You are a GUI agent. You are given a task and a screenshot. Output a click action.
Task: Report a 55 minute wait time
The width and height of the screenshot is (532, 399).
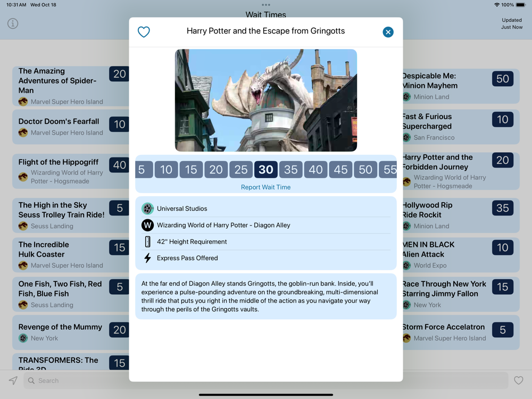coord(388,169)
